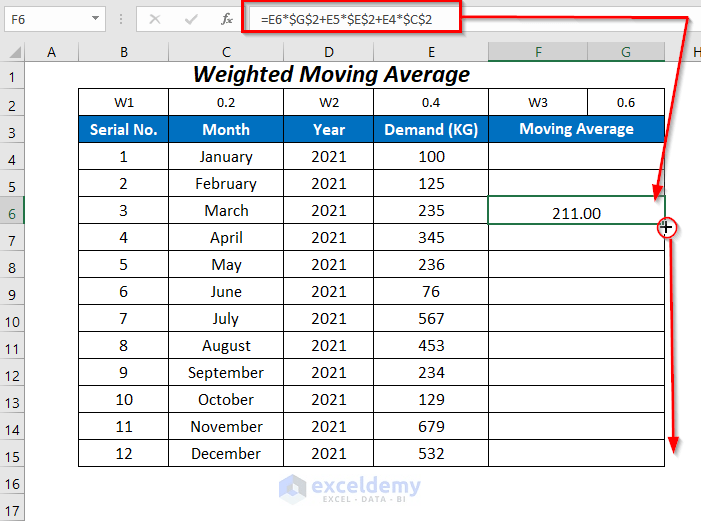Select the 0.2 weight cell
The height and width of the screenshot is (521, 701).
click(226, 102)
